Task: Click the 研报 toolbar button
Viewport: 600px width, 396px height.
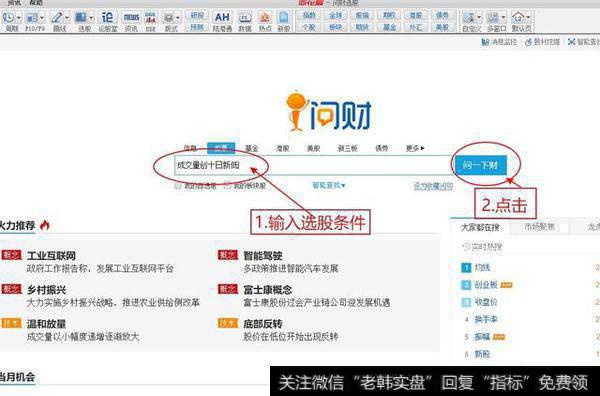Action: pyautogui.click(x=197, y=15)
